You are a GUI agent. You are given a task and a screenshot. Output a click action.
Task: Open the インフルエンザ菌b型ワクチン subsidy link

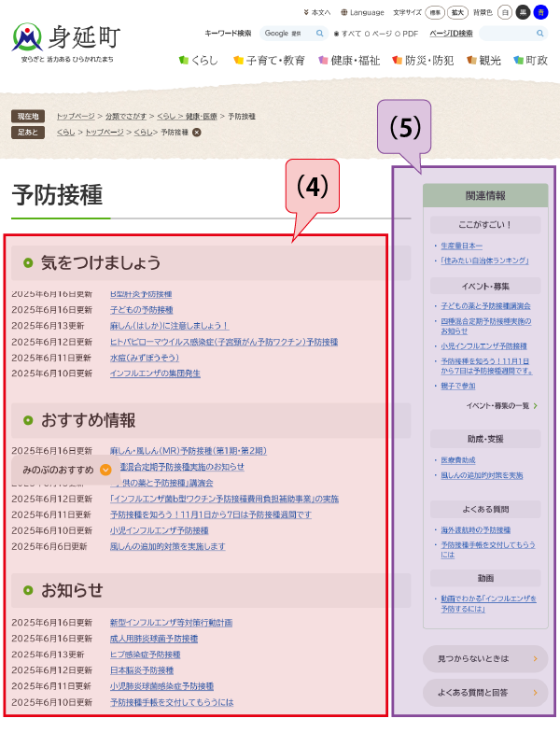click(x=224, y=499)
